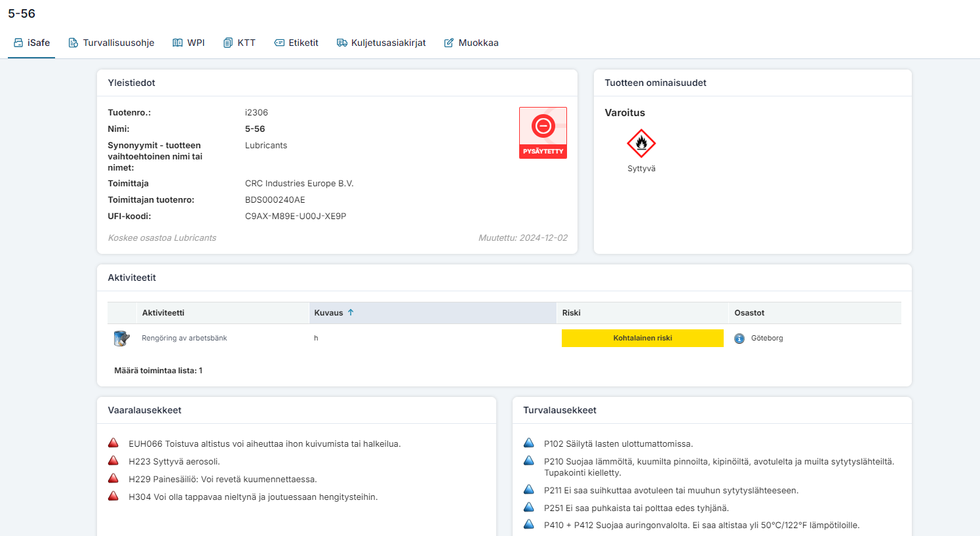Screen dimensions: 980x536
Task: Open the Rengöring av arbetsbänk activity
Action: [184, 338]
